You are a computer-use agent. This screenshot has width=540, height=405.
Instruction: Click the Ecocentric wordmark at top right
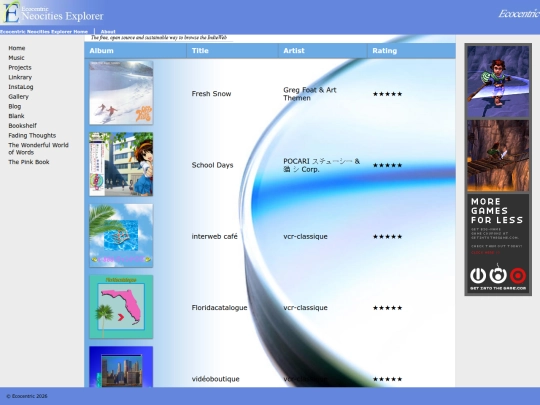tap(519, 13)
